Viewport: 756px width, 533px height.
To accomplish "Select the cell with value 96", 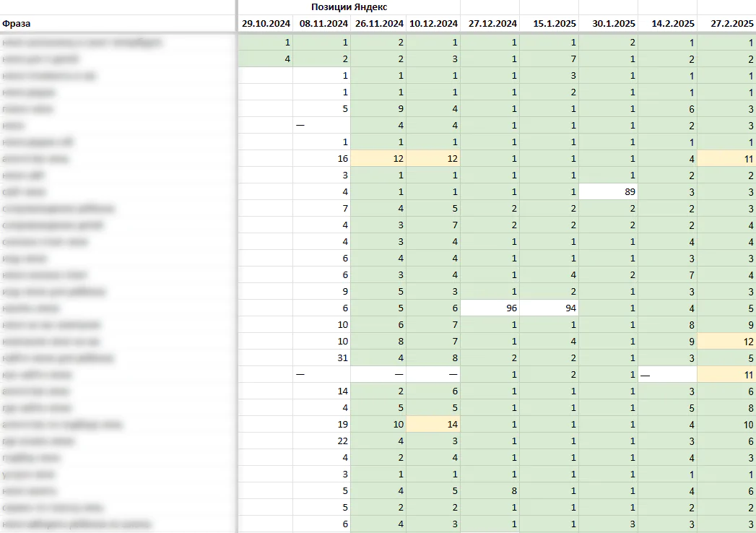I will pyautogui.click(x=490, y=308).
